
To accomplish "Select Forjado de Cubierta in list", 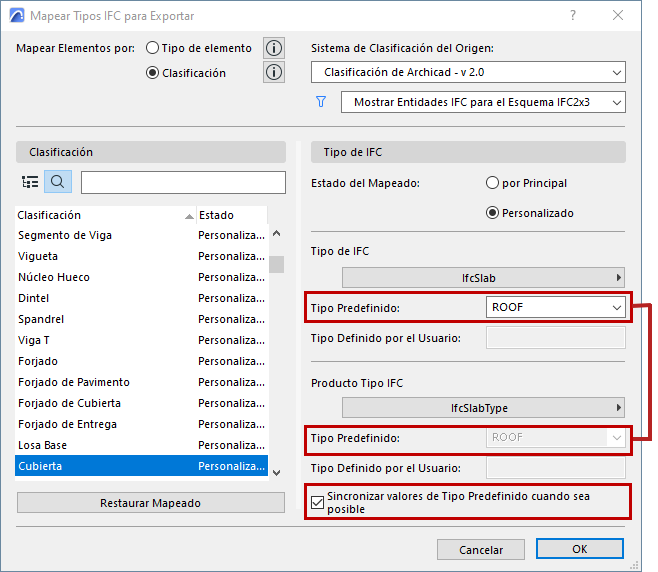I will coord(70,403).
